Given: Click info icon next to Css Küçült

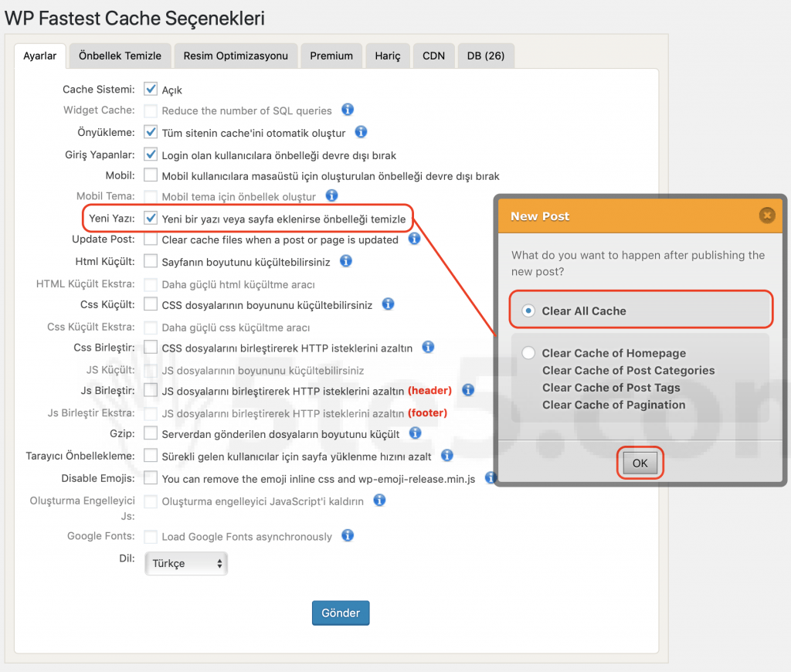Looking at the screenshot, I should (x=389, y=304).
